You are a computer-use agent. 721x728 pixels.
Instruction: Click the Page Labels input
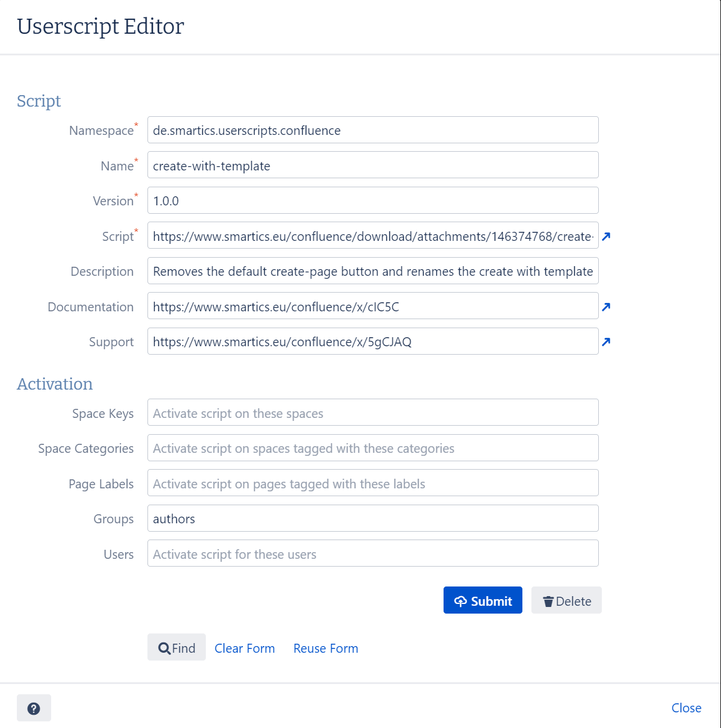pos(373,484)
